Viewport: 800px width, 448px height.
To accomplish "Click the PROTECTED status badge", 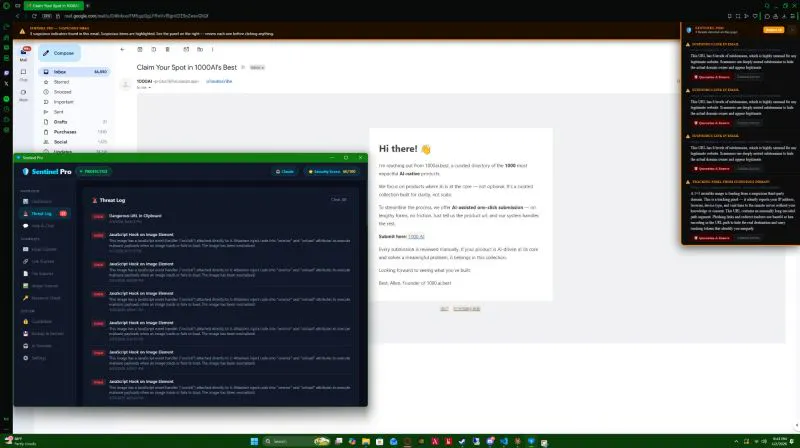I will pos(94,171).
